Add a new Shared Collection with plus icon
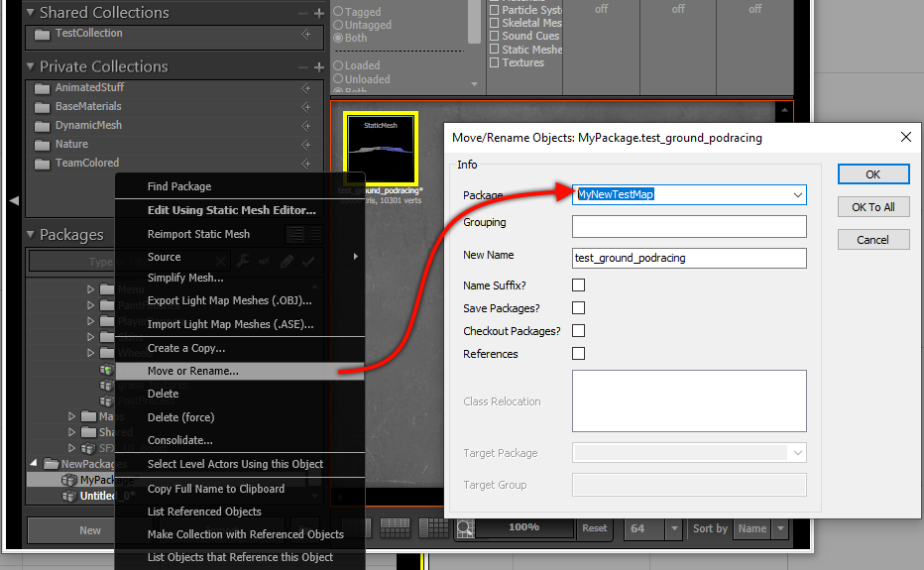924x570 pixels. [x=318, y=13]
